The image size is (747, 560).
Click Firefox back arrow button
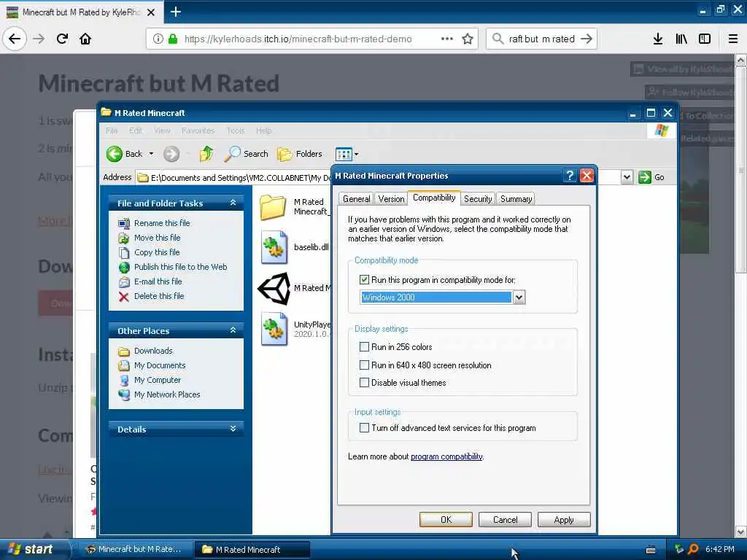click(x=15, y=39)
